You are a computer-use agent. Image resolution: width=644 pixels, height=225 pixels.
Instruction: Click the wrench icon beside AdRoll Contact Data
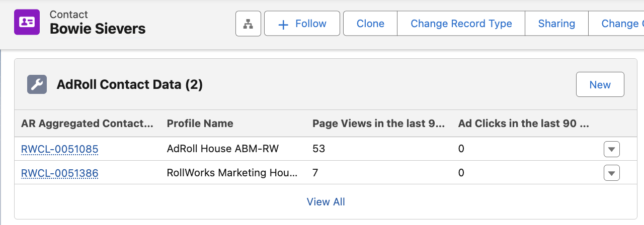37,84
